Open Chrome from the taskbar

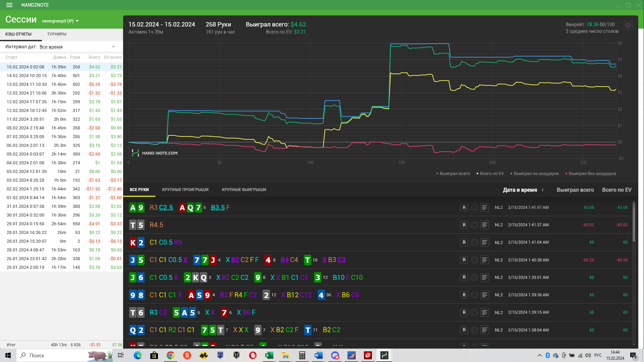click(171, 355)
